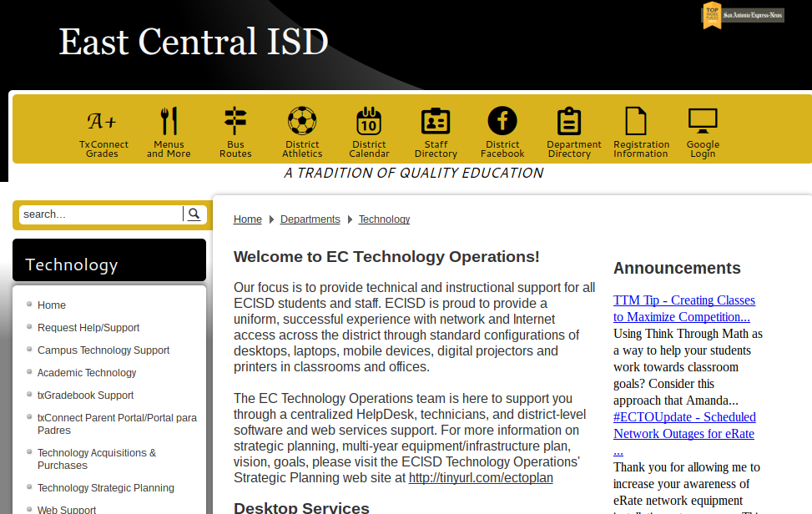Open the District Calendar icon

pos(369,122)
